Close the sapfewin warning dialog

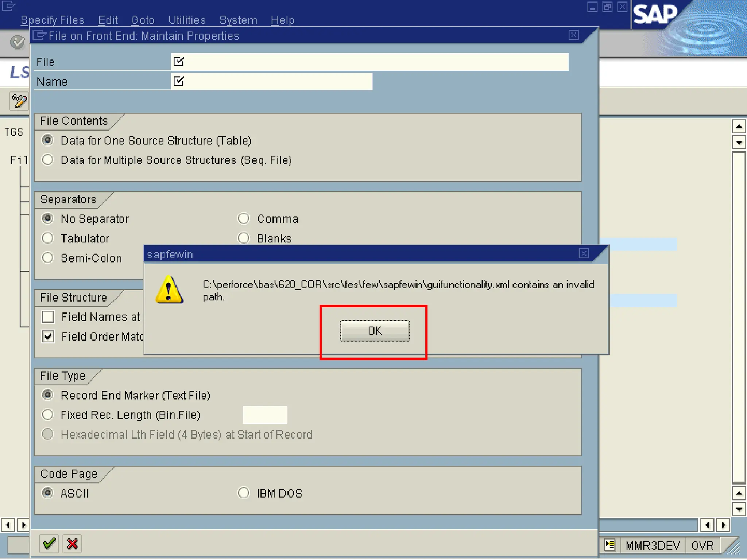pos(584,254)
